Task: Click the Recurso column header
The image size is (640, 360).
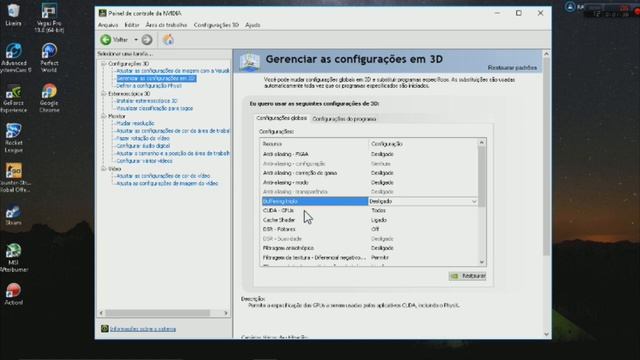Action: [315, 144]
